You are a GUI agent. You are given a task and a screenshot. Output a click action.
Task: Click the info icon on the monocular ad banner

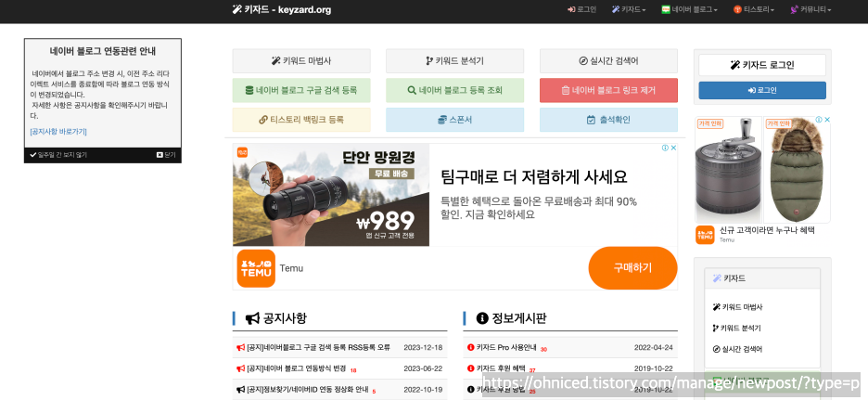point(665,148)
